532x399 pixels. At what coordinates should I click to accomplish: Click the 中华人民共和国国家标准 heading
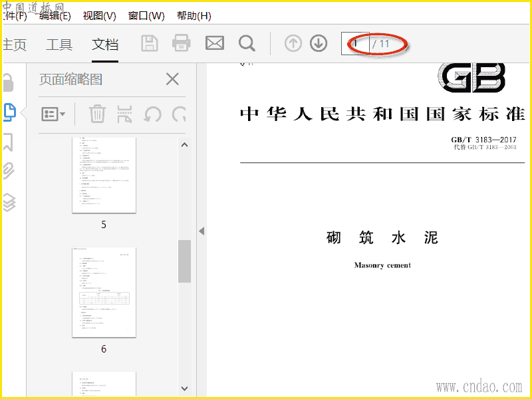coord(382,114)
